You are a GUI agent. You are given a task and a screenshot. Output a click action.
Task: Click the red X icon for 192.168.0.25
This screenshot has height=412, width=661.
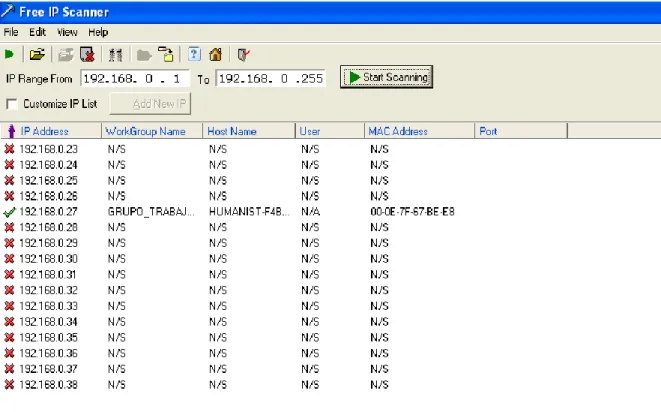pos(9,180)
